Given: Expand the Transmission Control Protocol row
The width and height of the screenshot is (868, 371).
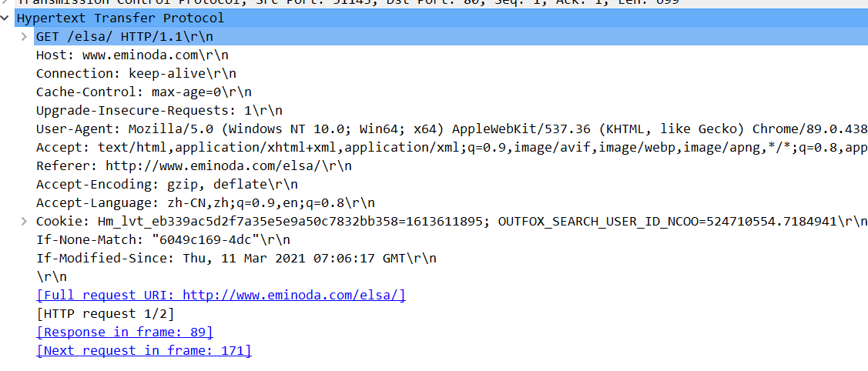Looking at the screenshot, I should click(x=5, y=2).
